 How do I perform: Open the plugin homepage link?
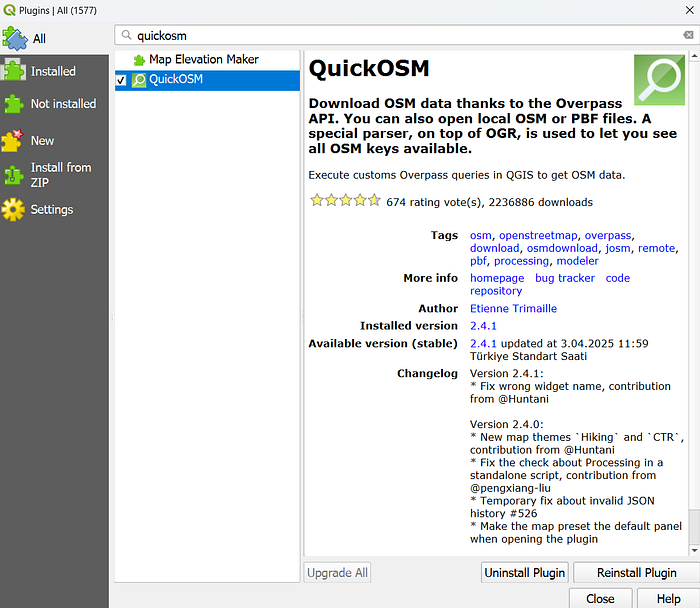pyautogui.click(x=497, y=278)
